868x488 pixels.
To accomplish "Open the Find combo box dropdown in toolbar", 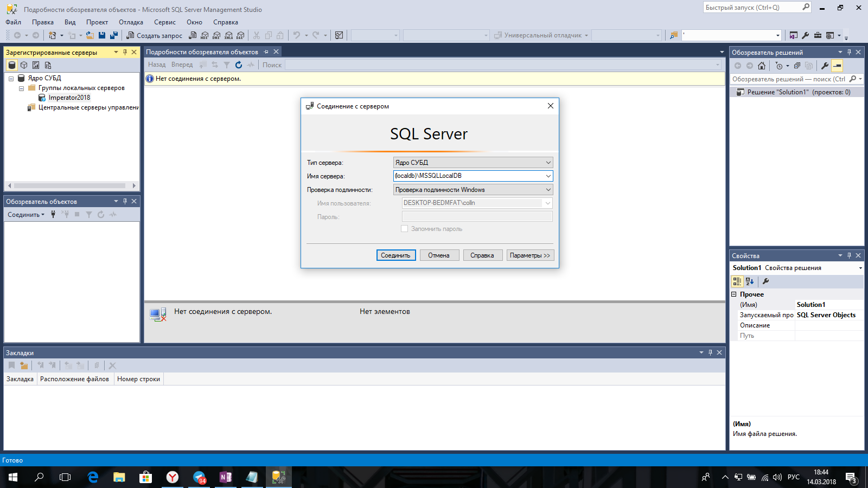I will (x=778, y=35).
